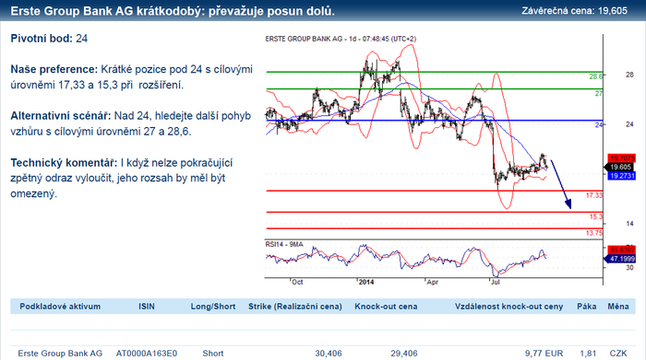The image size is (646, 360).
Task: Click the currency cell 'CZK'
Action: [618, 353]
